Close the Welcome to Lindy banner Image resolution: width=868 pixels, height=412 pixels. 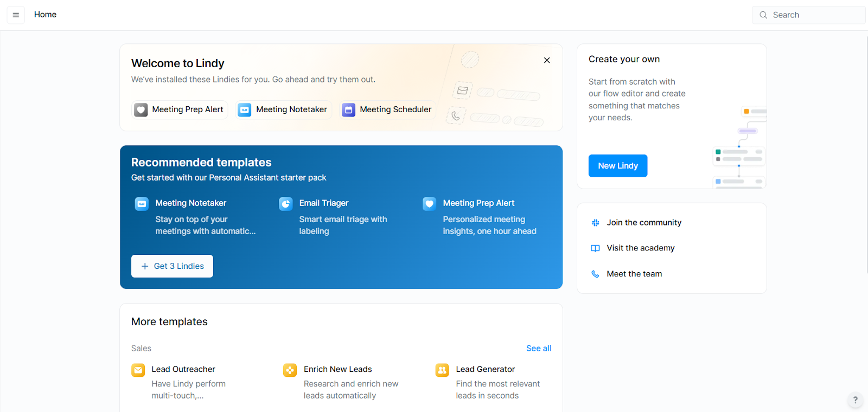(547, 60)
